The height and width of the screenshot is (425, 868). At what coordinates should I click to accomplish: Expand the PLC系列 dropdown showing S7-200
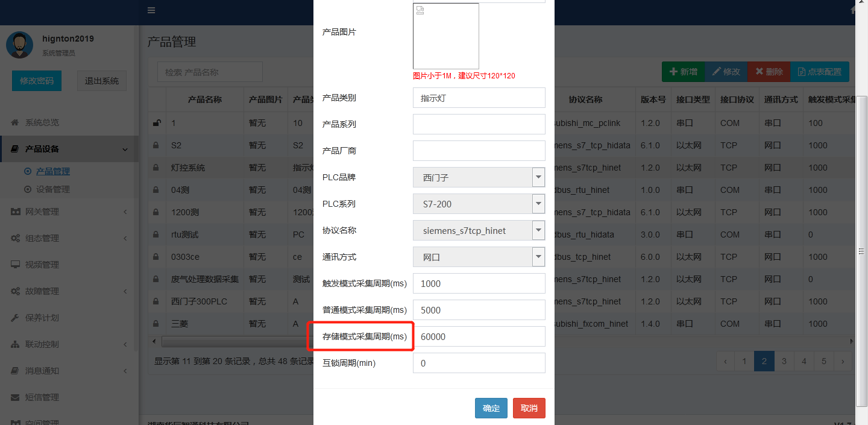click(x=538, y=204)
